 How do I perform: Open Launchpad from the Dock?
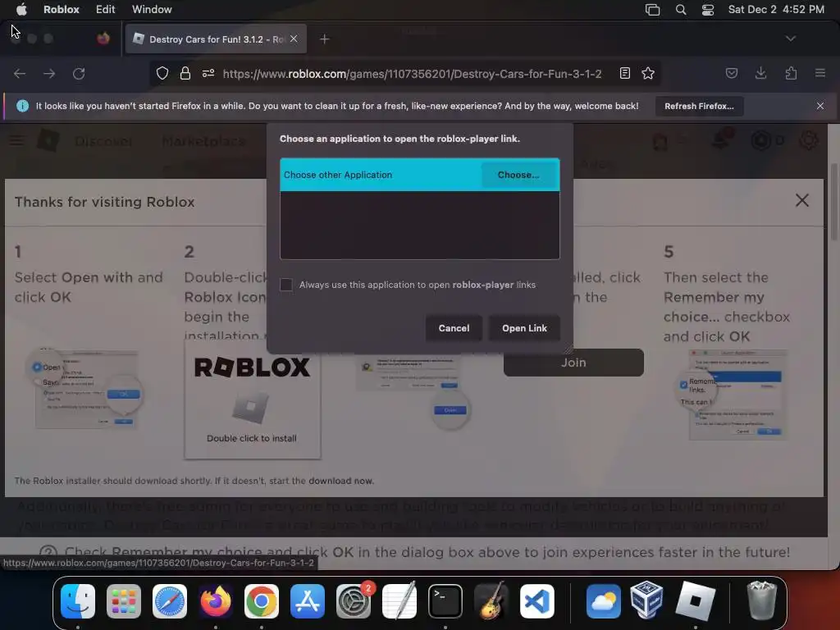(124, 601)
